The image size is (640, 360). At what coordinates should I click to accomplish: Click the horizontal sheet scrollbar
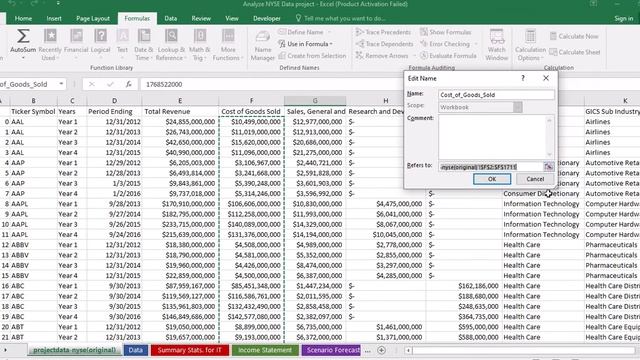[x=524, y=350]
